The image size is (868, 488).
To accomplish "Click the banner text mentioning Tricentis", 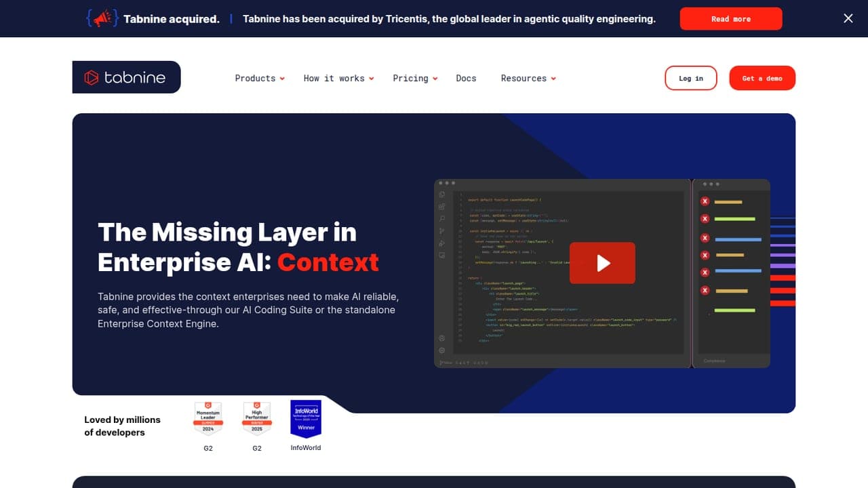I will coord(449,19).
